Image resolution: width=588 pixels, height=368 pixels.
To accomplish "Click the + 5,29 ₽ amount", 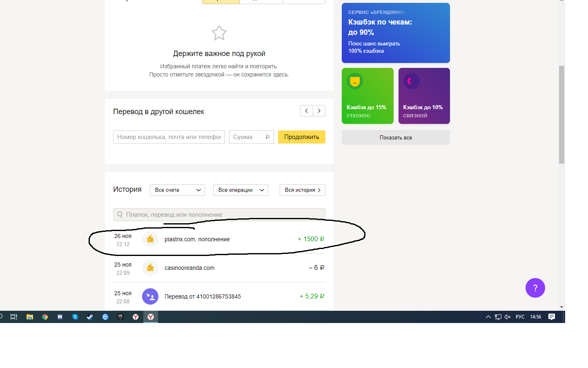I will [x=312, y=296].
